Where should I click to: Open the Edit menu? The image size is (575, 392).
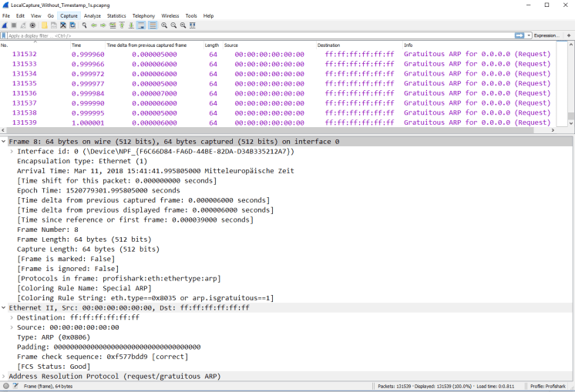pyautogui.click(x=20, y=15)
